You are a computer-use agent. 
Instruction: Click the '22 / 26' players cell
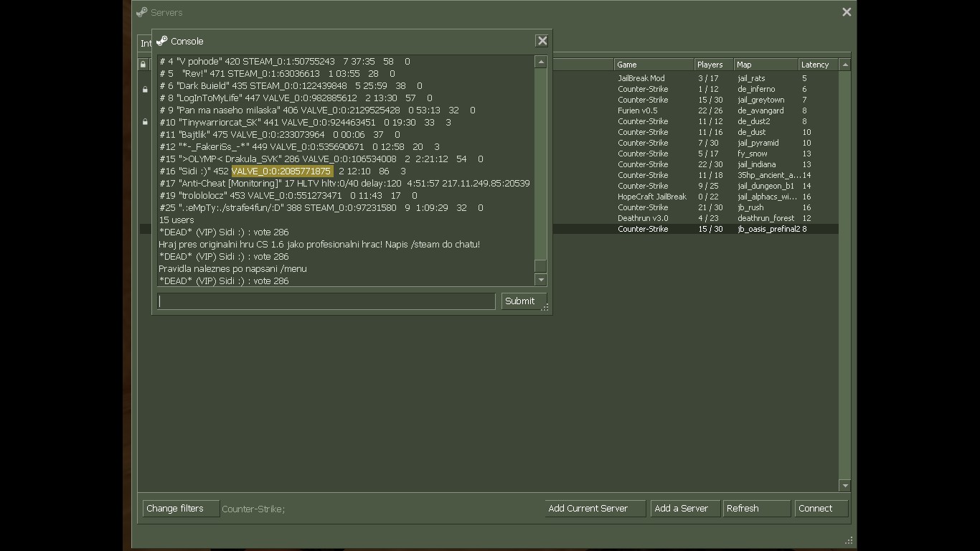710,110
